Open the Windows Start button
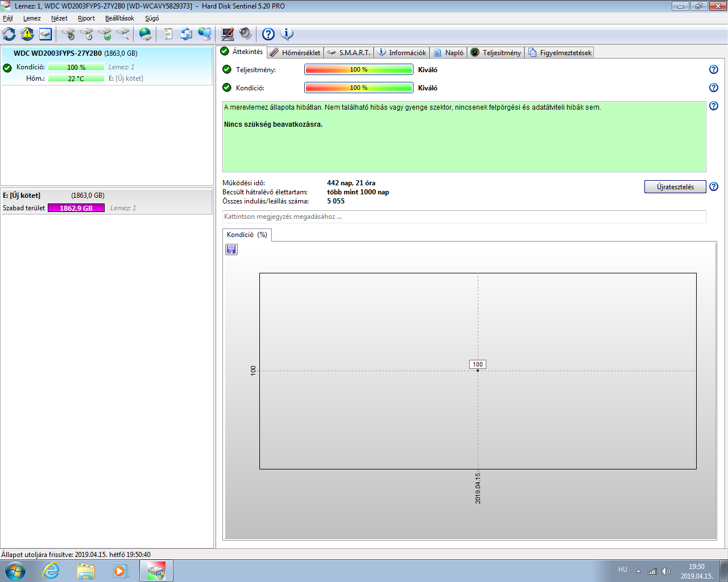This screenshot has height=582, width=728. pyautogui.click(x=15, y=571)
